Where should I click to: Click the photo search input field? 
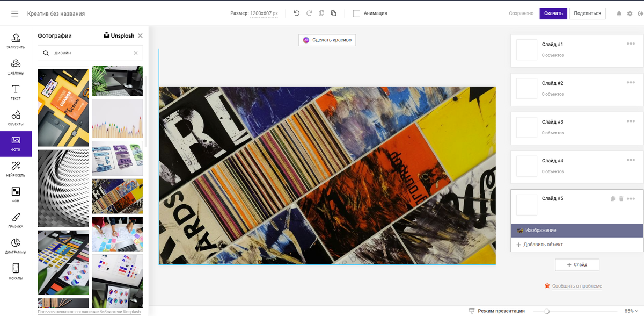[x=90, y=53]
